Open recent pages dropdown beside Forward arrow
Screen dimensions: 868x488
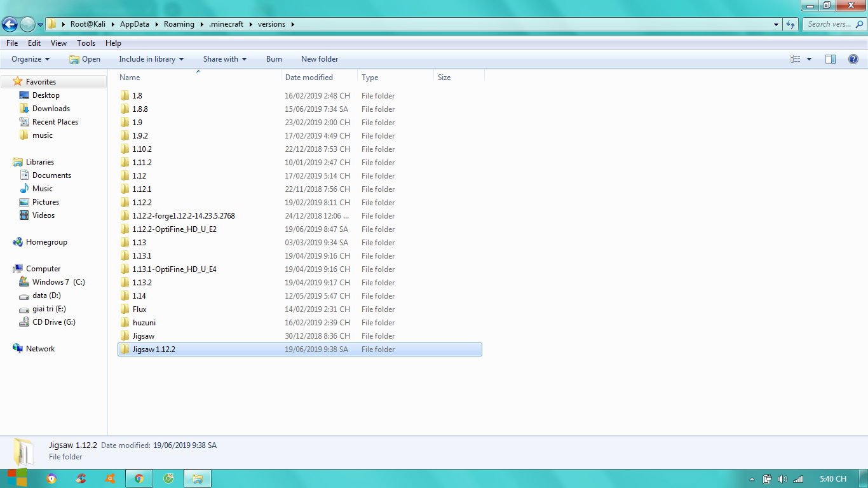[41, 25]
